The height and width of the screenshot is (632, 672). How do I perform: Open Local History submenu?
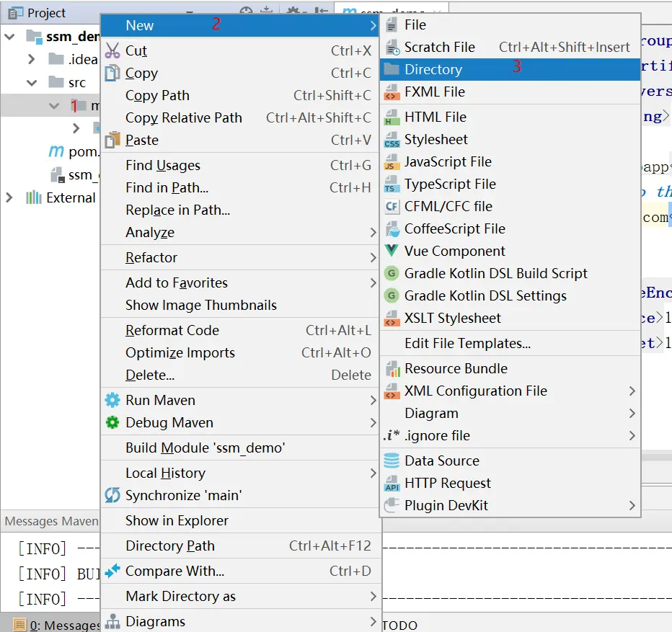click(x=241, y=473)
